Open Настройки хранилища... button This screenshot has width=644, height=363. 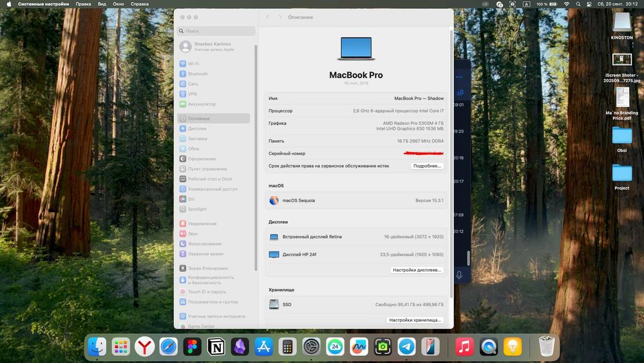pyautogui.click(x=415, y=320)
